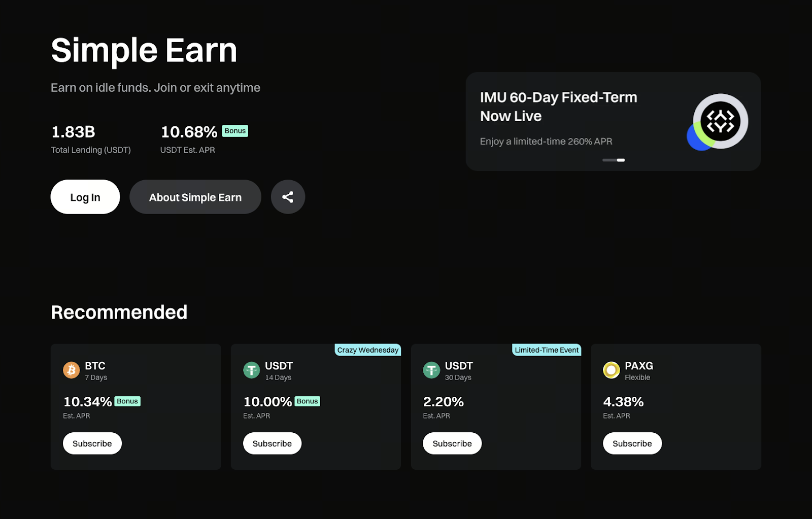Viewport: 812px width, 519px height.
Task: Select the active banner slide dot
Action: click(x=621, y=160)
